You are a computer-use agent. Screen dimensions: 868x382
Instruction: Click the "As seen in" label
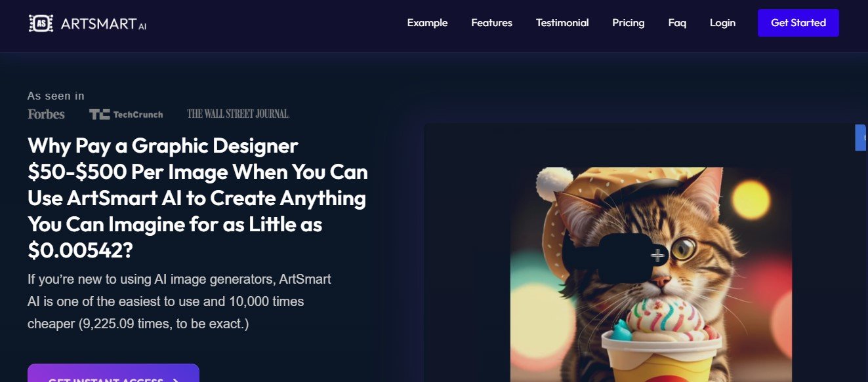point(56,96)
